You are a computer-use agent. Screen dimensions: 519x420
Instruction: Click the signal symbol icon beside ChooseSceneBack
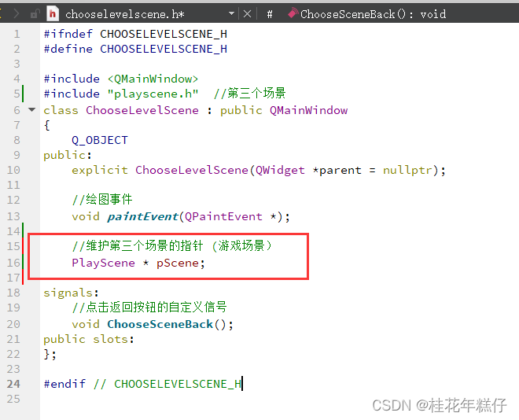tap(293, 13)
